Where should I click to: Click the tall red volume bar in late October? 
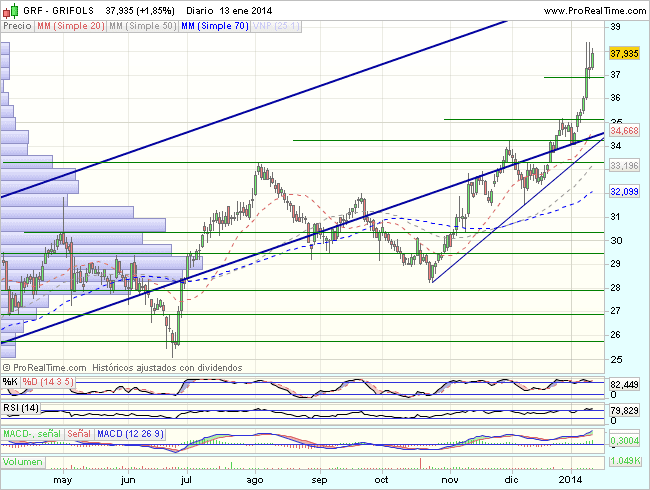(x=421, y=463)
